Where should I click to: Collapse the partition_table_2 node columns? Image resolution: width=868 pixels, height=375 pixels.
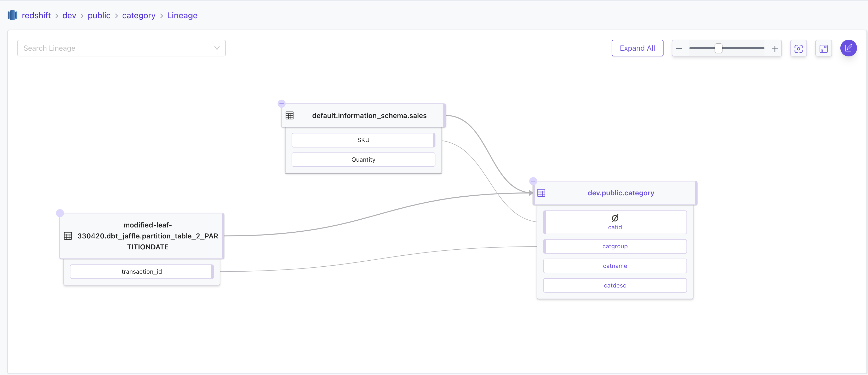60,213
